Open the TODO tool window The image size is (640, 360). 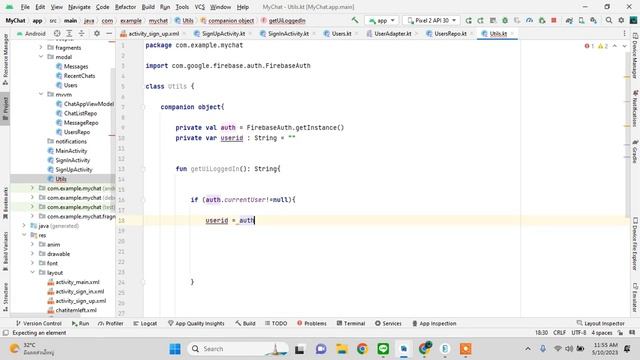coord(276,323)
